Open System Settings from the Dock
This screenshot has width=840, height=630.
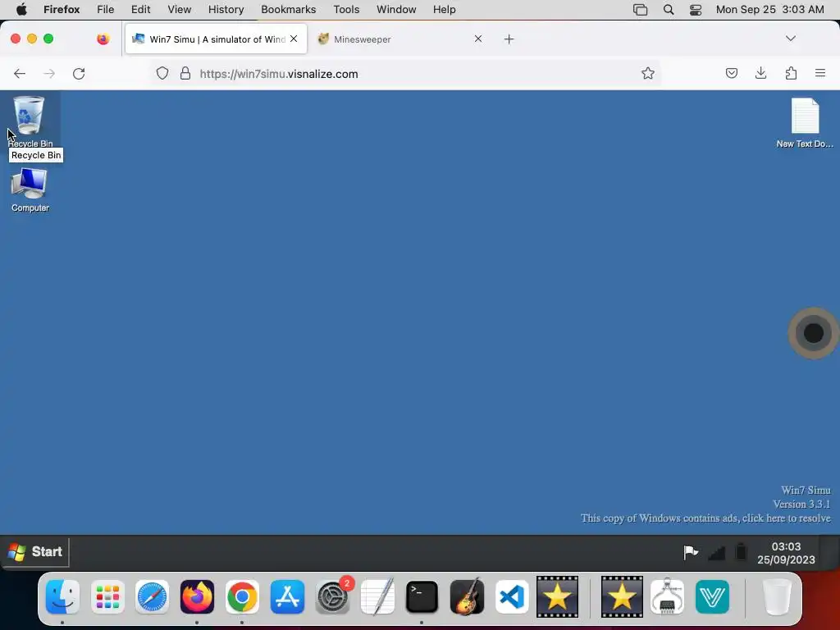(333, 596)
